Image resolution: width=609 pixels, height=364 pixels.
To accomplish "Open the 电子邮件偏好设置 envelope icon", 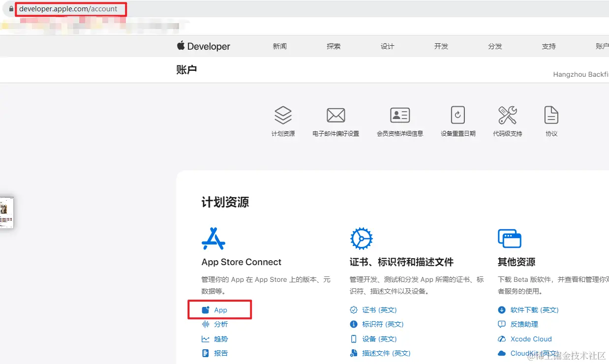I will pos(335,116).
